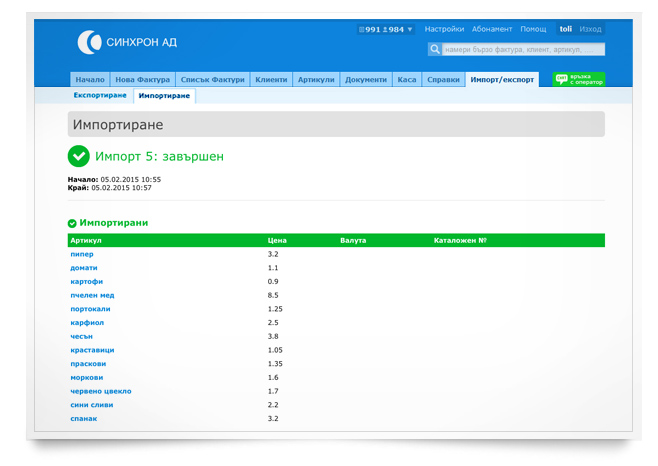658x466 pixels.
Task: Switch to the Експортиране sub-tab
Action: point(100,96)
